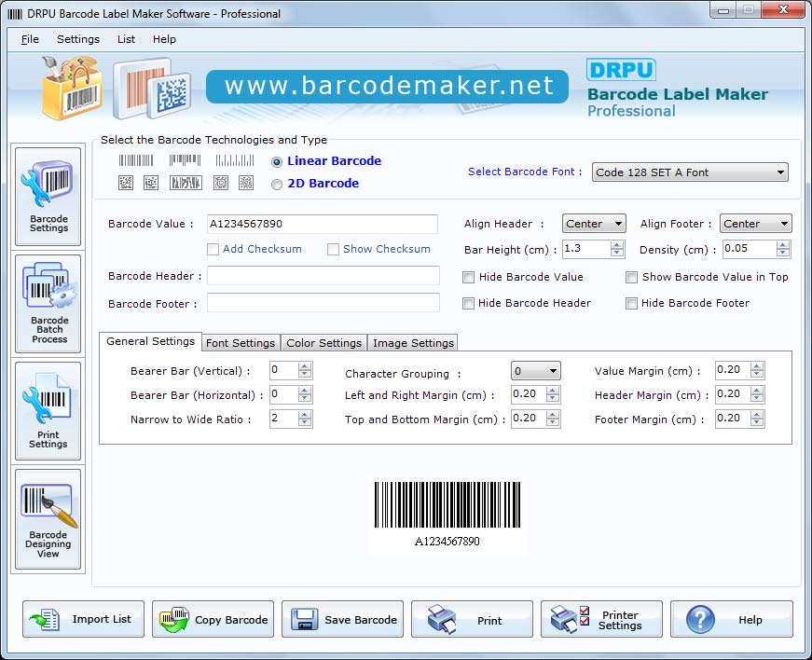Click the DRPU logo
Screen dimensions: 812x660
pos(621,70)
